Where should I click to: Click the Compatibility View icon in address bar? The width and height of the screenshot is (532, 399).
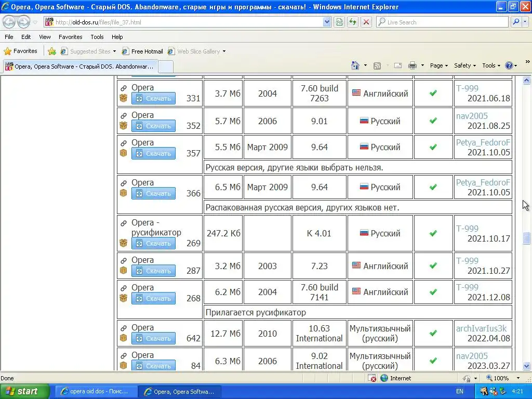tap(339, 22)
